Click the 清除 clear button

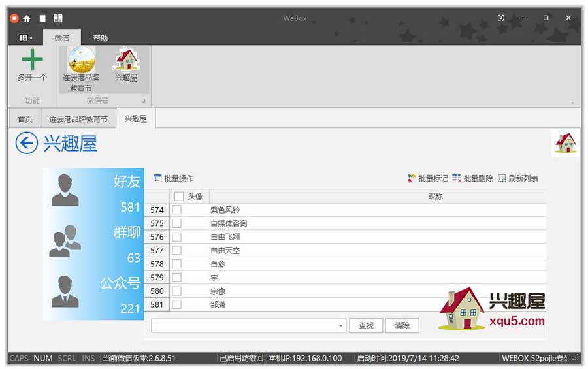pos(402,325)
